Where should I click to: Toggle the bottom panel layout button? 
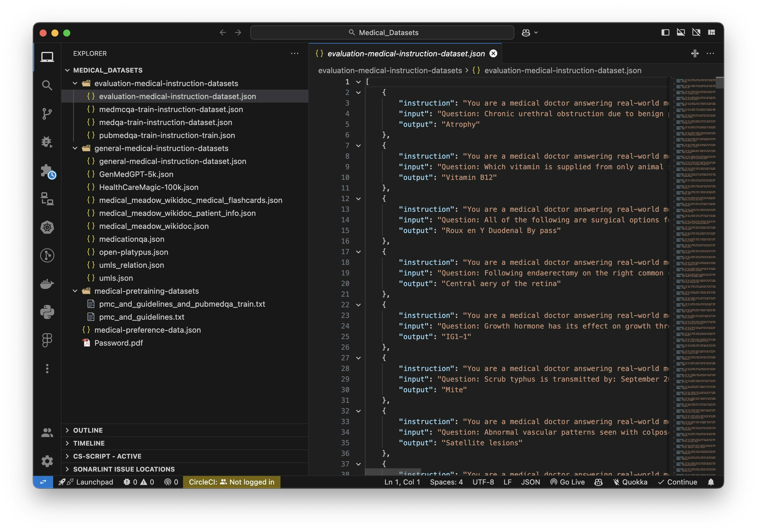(681, 32)
